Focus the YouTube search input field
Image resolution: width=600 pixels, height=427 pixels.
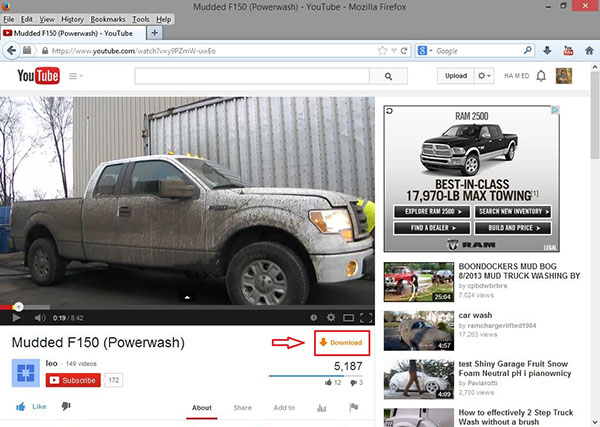point(252,76)
